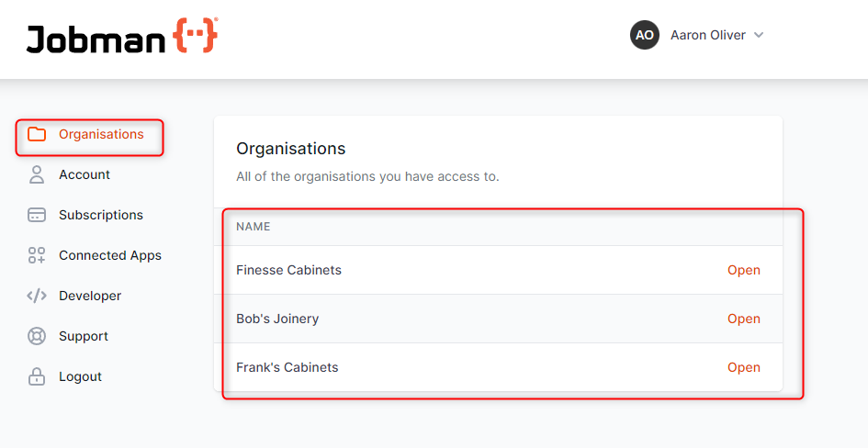868x448 pixels.
Task: Click the Subscriptions card icon
Action: click(x=37, y=215)
